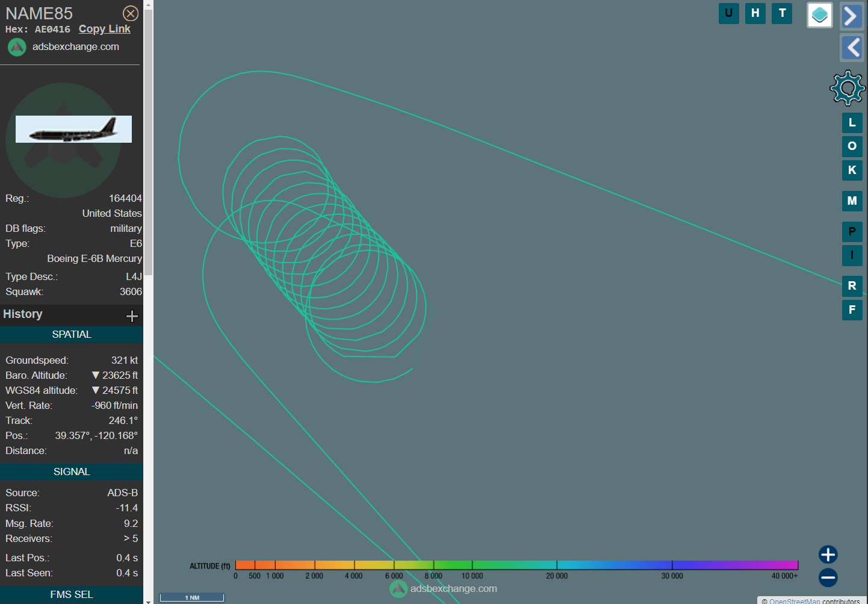
Task: Click the FMS SEL section header
Action: pos(72,594)
